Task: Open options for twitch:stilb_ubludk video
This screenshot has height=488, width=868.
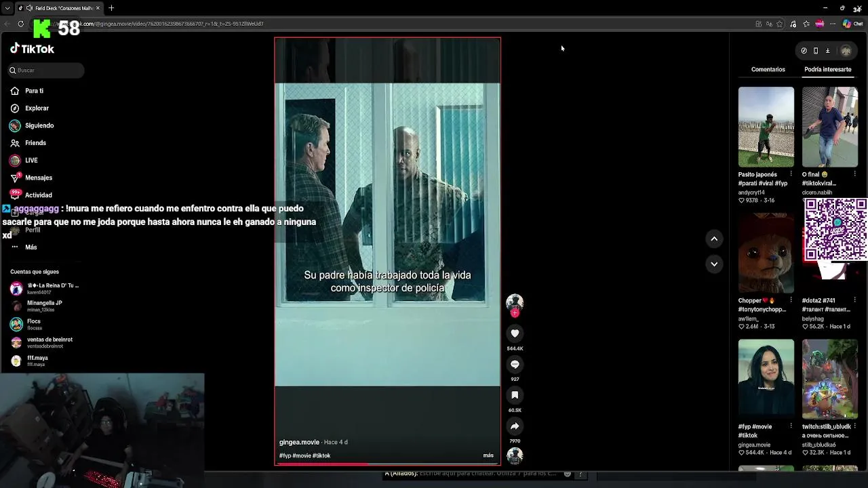Action: (854, 426)
